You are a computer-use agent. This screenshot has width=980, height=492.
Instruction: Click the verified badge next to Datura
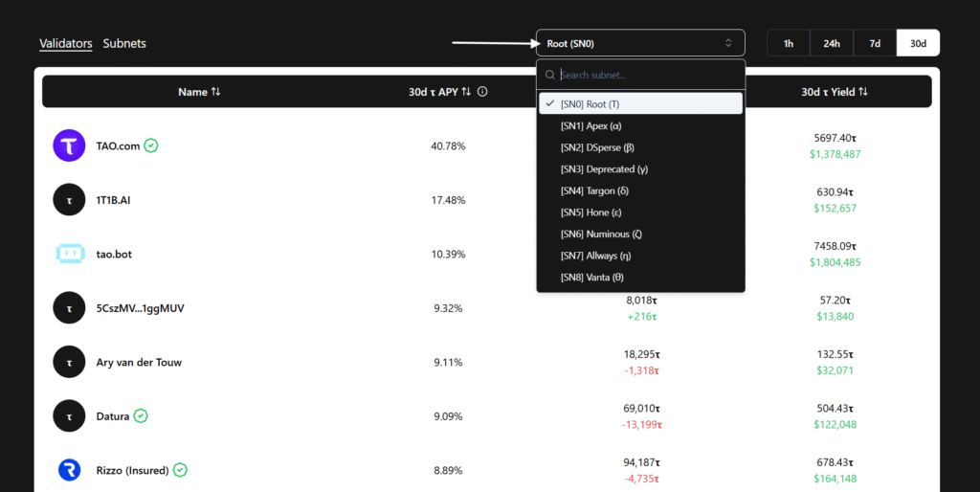141,416
